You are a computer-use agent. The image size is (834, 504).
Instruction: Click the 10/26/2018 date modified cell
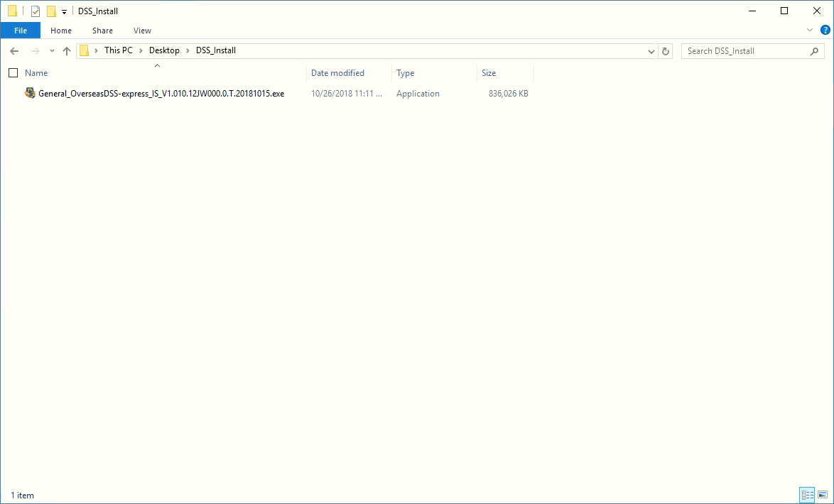[347, 94]
